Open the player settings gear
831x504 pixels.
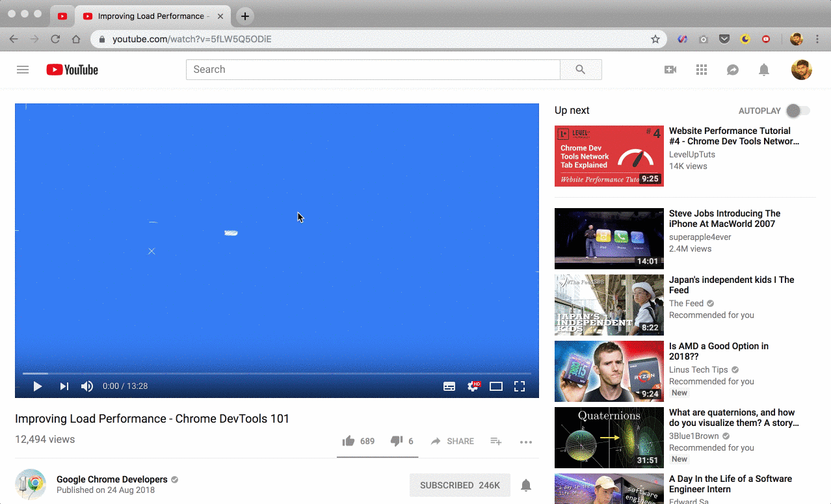[x=473, y=386]
